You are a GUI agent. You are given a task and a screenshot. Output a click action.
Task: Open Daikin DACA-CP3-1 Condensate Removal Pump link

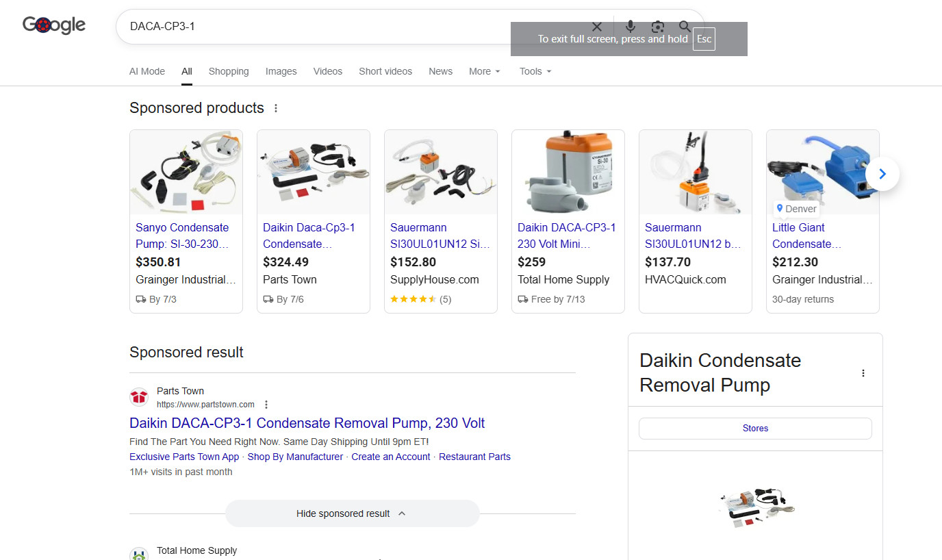307,423
